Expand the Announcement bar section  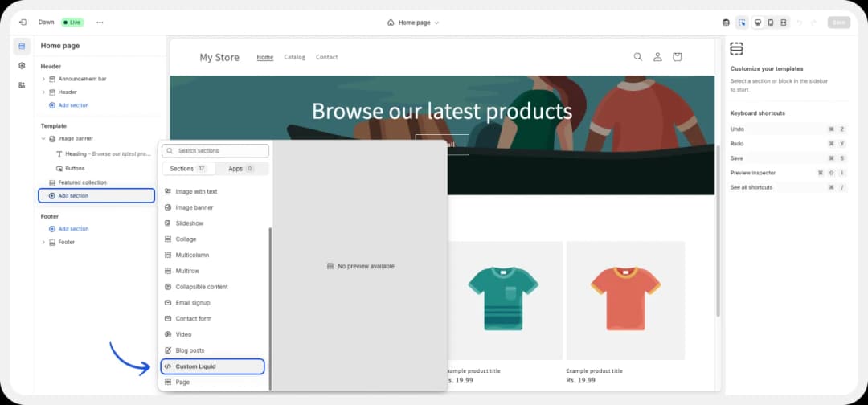(x=43, y=79)
